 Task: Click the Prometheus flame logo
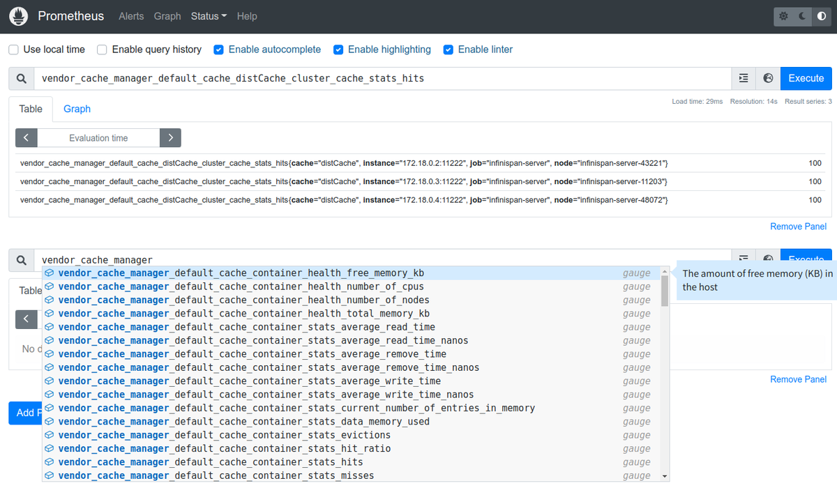17,15
